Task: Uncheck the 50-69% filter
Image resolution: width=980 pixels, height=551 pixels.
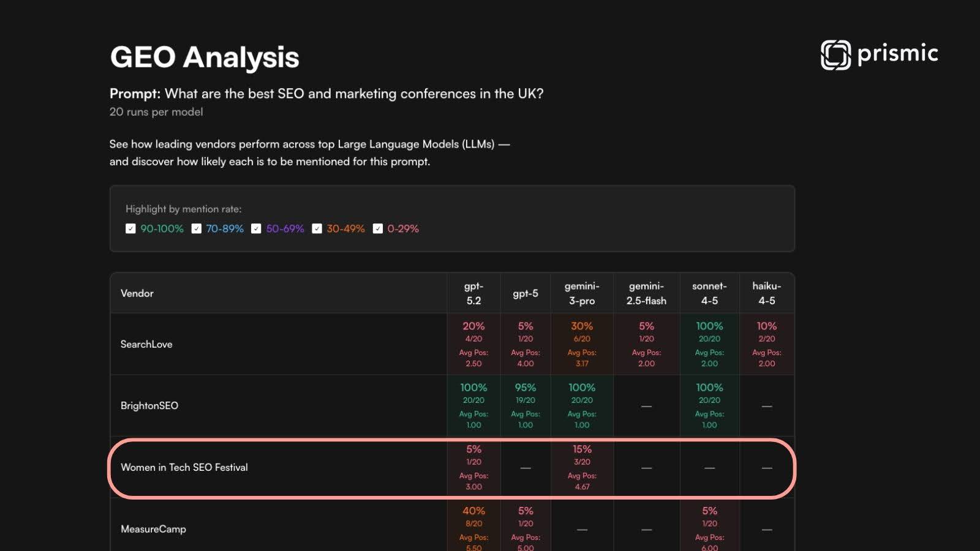Action: pyautogui.click(x=256, y=228)
